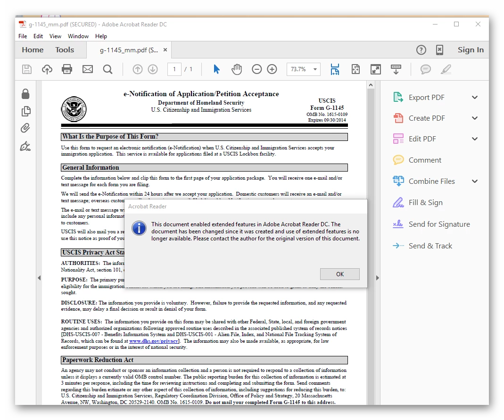Click the upload to cloud icon

(x=47, y=69)
